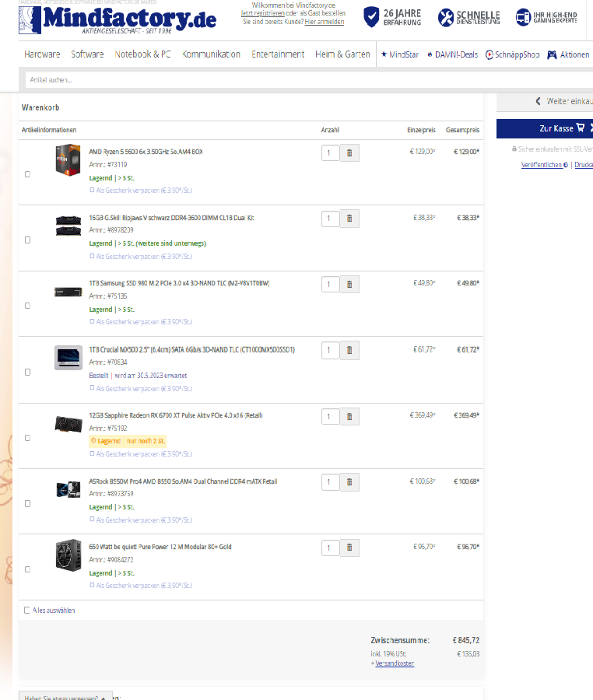Click quantity field for AMD Ryzen 5 5600
The image size is (593, 700).
click(331, 152)
